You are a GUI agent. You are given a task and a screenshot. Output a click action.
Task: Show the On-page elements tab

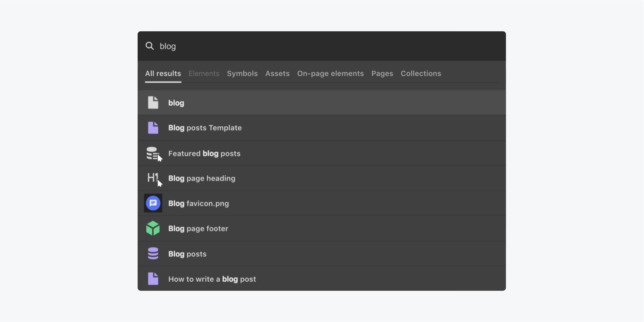click(330, 73)
